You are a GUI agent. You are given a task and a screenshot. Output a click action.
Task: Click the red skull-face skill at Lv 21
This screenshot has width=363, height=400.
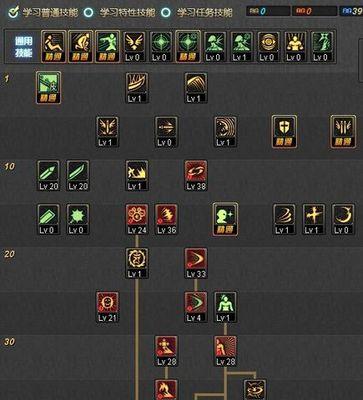[108, 307]
